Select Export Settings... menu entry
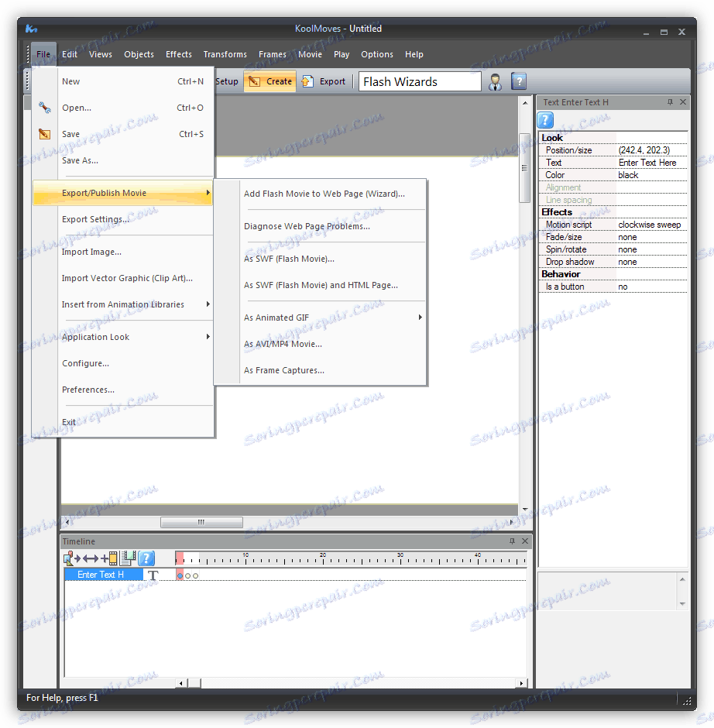714x728 pixels. [x=123, y=219]
